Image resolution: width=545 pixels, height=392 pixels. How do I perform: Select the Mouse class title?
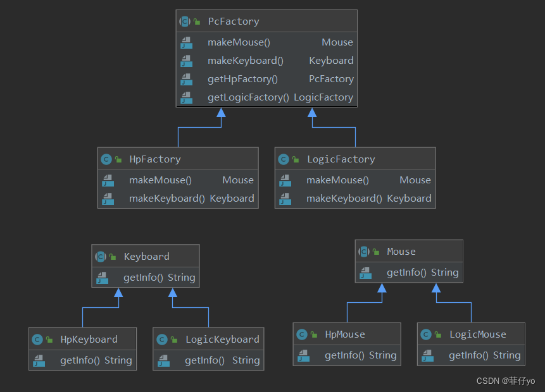[x=401, y=252]
